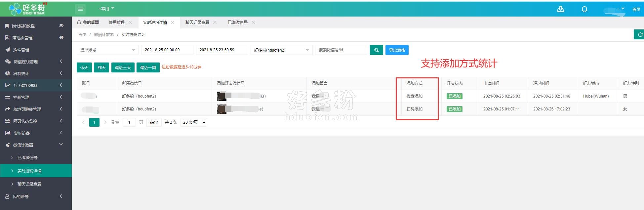
Task: Open the notification bell
Action: click(x=584, y=9)
